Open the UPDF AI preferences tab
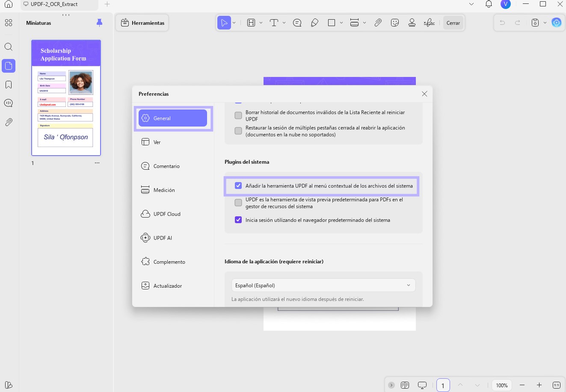This screenshot has height=392, width=566. click(173, 238)
